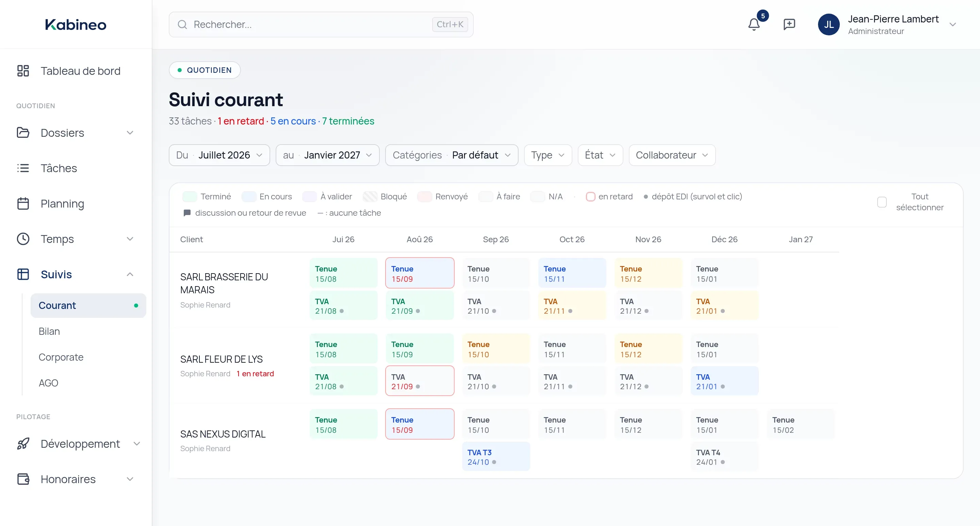Check the Tout sélectionner checkbox
The height and width of the screenshot is (526, 980).
[882, 202]
